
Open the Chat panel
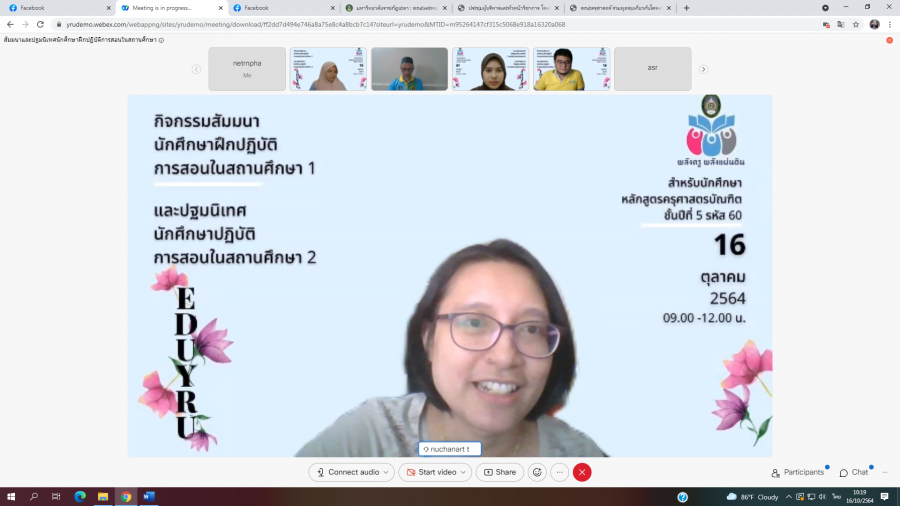click(x=854, y=472)
